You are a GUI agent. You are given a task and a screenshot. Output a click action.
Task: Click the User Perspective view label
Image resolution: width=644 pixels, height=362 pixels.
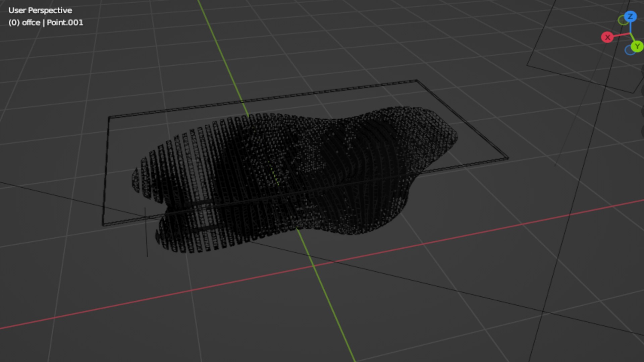(40, 10)
